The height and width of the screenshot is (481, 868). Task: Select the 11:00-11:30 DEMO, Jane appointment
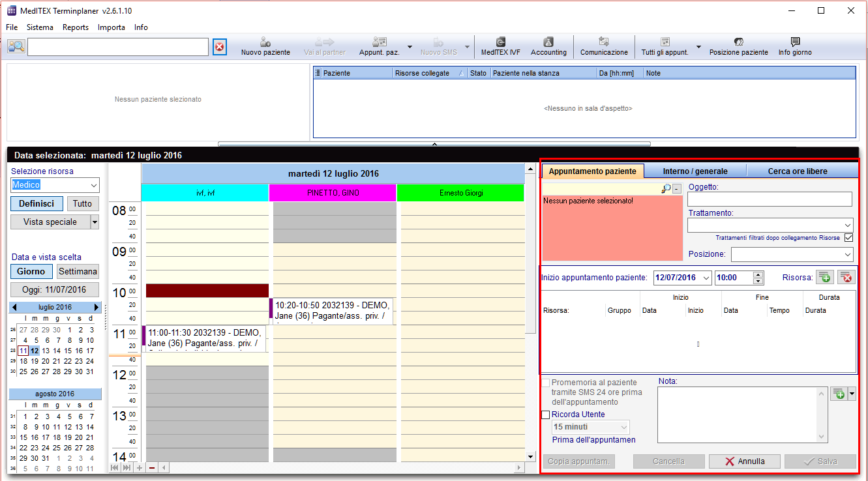[204, 338]
